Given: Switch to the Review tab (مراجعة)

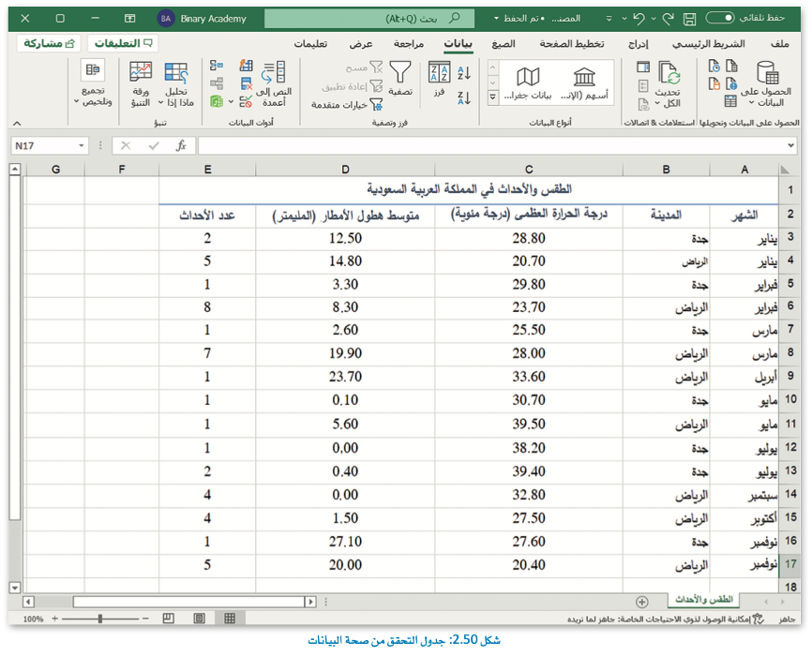Looking at the screenshot, I should pos(409,44).
